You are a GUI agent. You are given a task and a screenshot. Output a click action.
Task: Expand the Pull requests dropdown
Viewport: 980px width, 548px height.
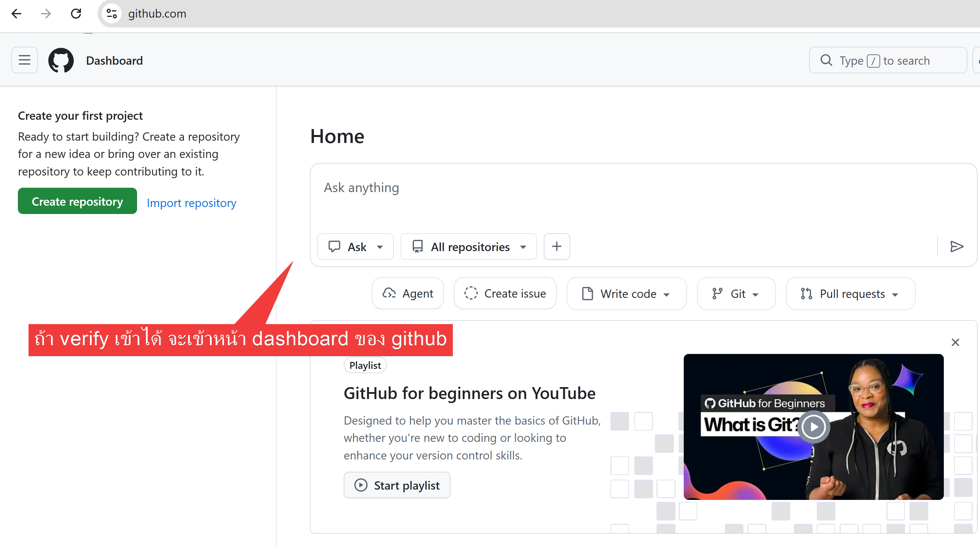(850, 294)
